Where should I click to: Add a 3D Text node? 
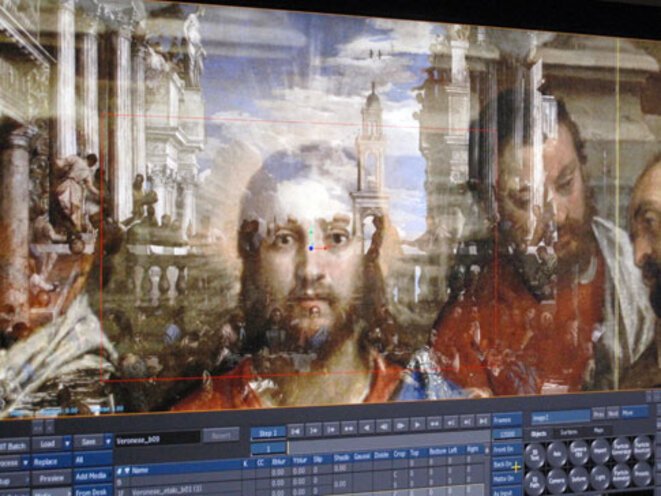pyautogui.click(x=535, y=456)
